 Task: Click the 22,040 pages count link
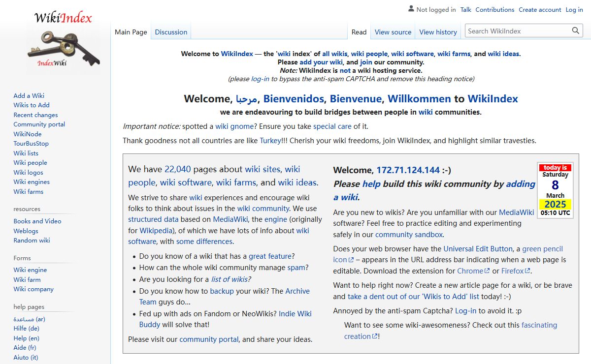pos(177,169)
